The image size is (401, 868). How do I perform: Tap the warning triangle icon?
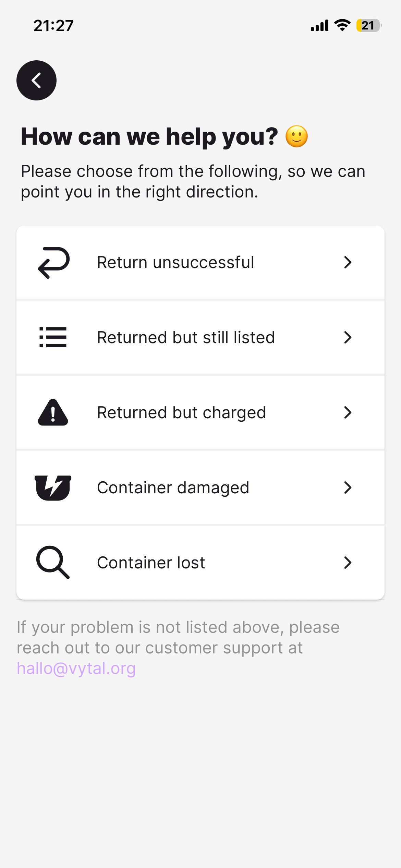[x=53, y=412]
